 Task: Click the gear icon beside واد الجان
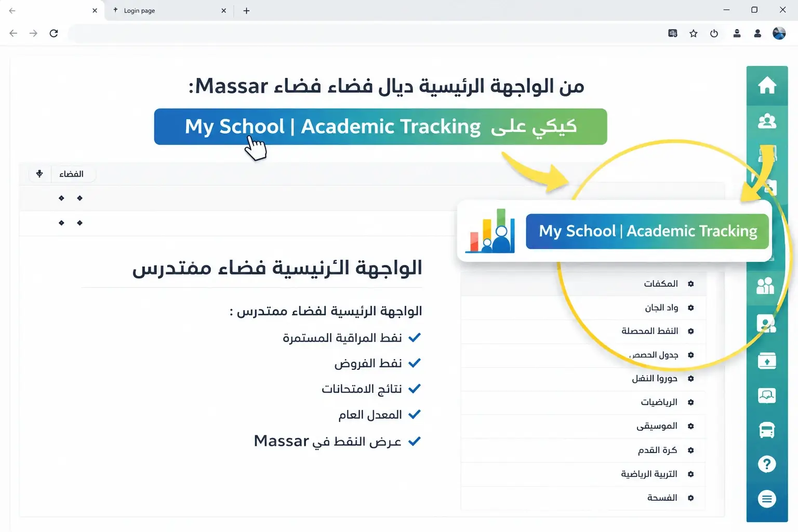click(691, 308)
